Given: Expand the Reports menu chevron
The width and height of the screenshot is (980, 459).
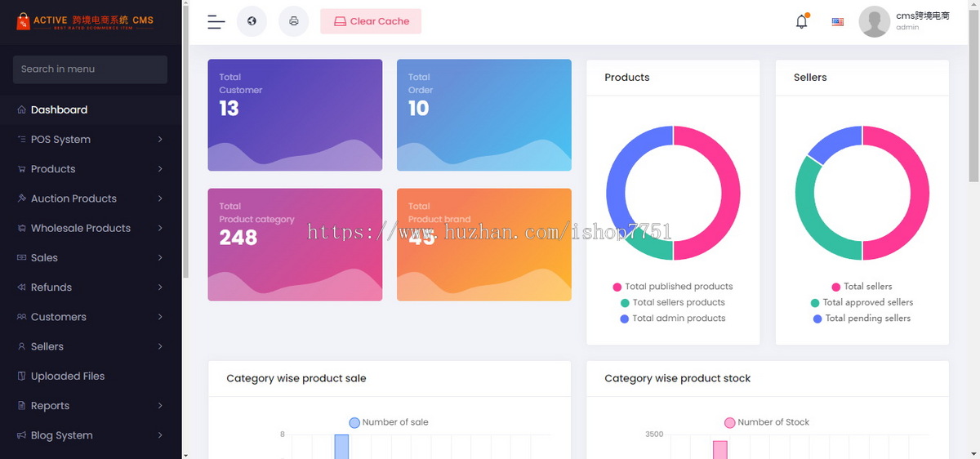Looking at the screenshot, I should click(x=160, y=406).
